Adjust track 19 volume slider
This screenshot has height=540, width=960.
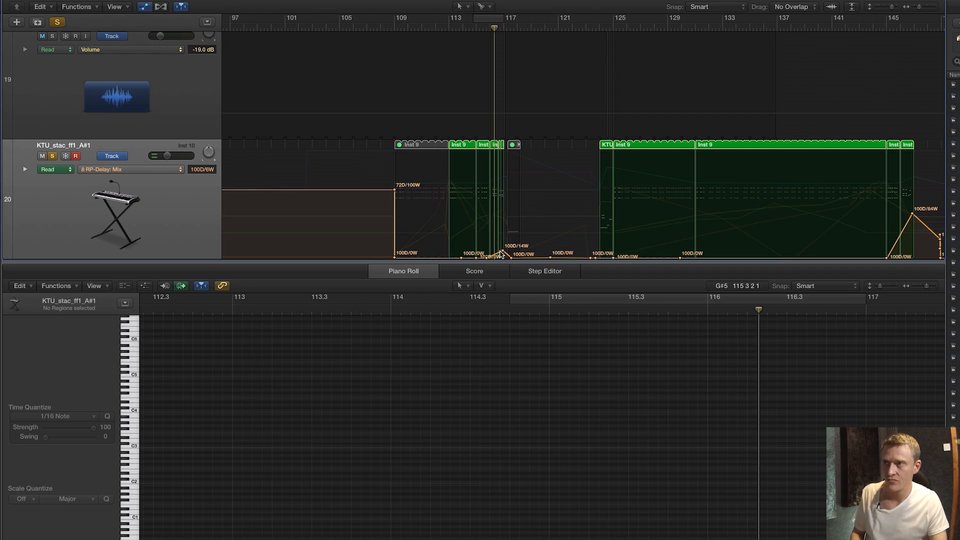171,36
